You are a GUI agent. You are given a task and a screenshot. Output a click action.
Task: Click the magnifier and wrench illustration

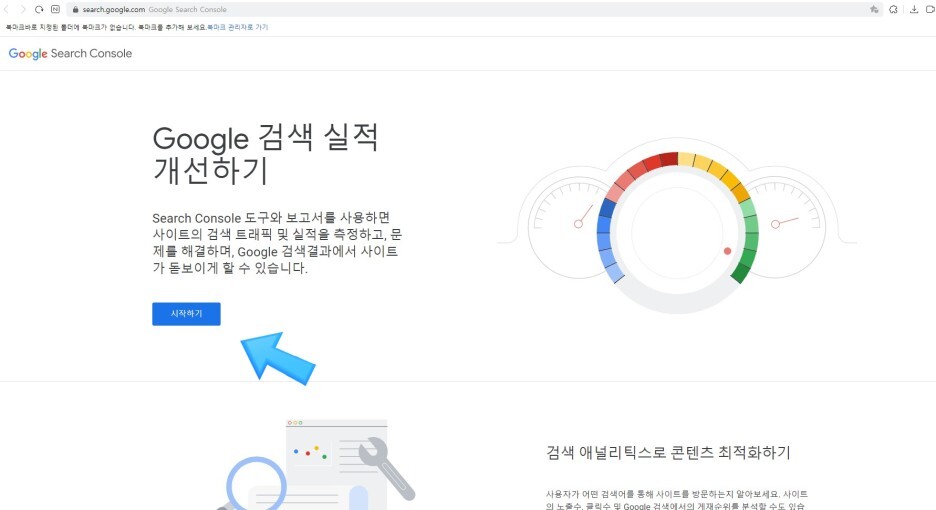coord(315,464)
